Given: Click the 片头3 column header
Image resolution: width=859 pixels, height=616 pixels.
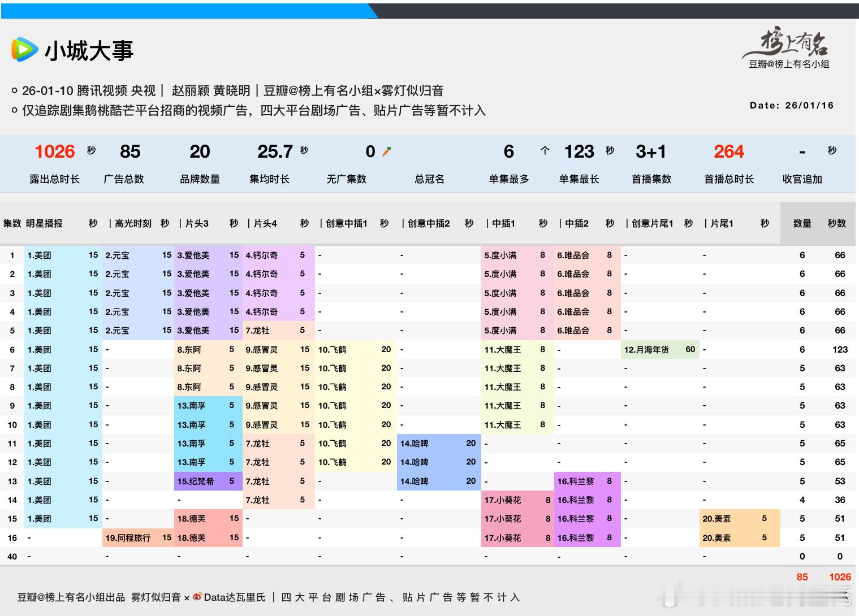Looking at the screenshot, I should (197, 224).
